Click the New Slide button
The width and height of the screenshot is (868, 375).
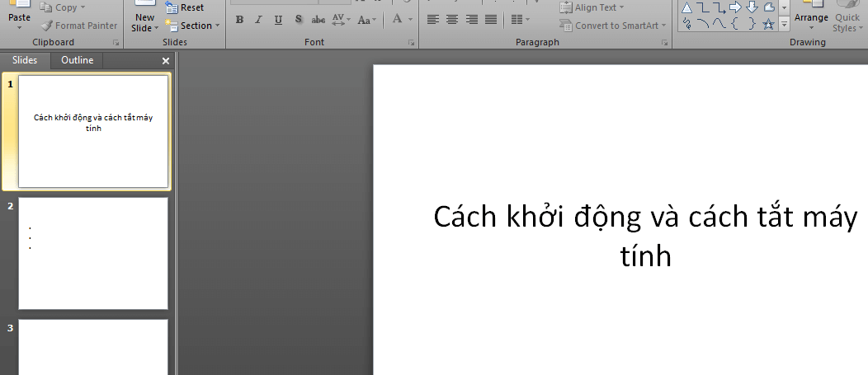pyautogui.click(x=144, y=17)
